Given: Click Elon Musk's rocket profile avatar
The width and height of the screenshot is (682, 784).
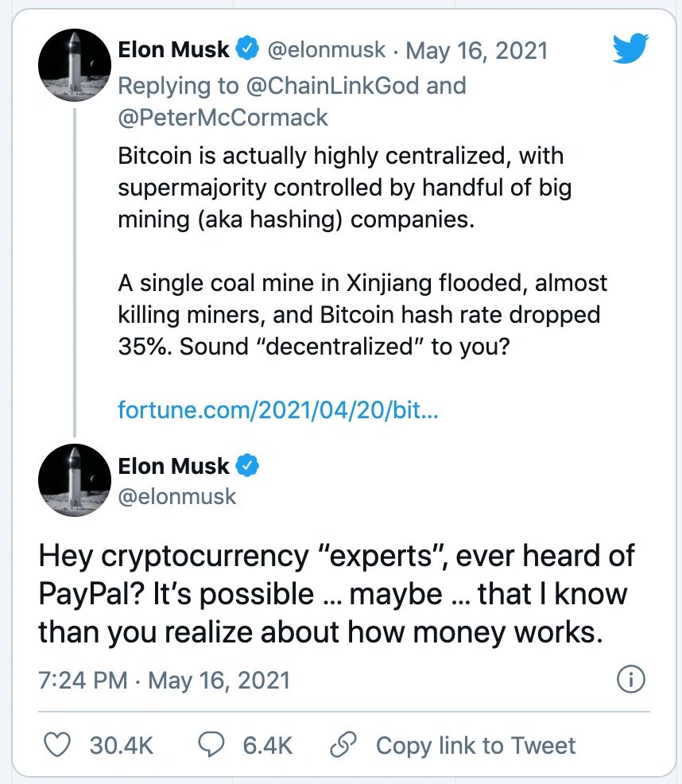Looking at the screenshot, I should coord(74,65).
